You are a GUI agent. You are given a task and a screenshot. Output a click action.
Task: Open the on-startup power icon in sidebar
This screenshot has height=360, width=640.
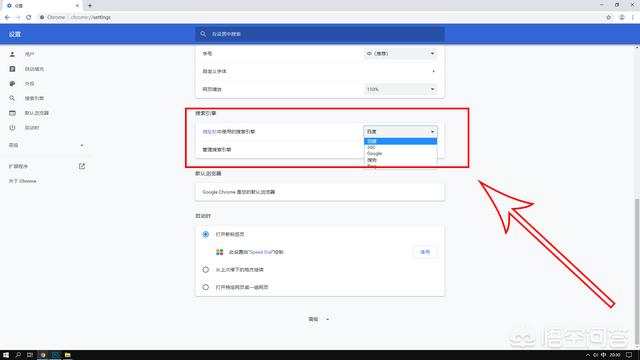point(12,128)
